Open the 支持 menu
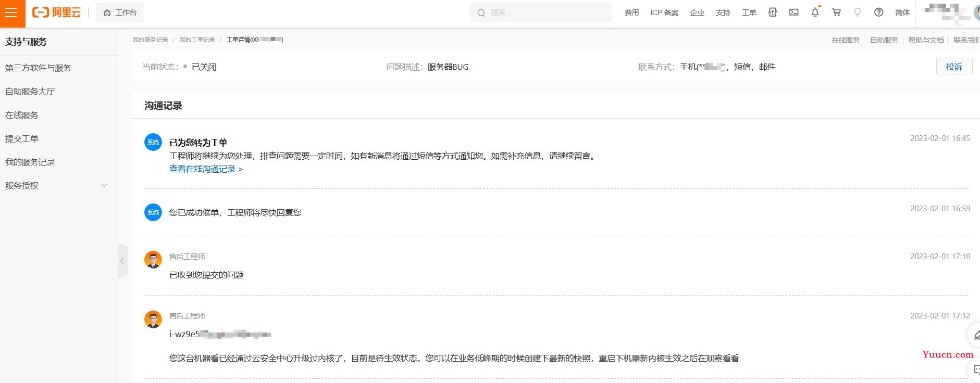The image size is (980, 383). pos(723,12)
